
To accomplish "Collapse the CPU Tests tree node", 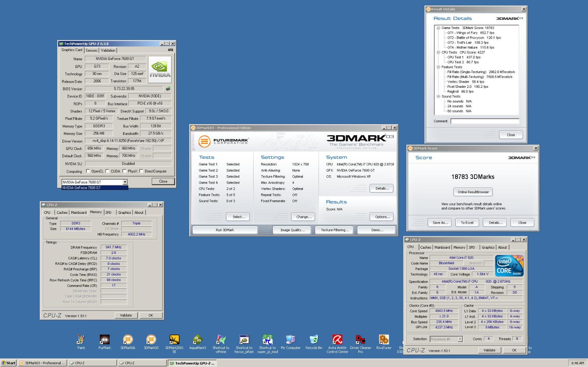I will (438, 53).
